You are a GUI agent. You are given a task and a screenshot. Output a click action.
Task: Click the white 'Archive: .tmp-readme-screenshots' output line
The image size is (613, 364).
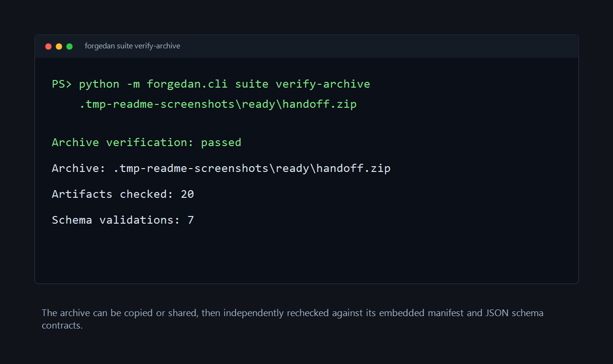pyautogui.click(x=221, y=169)
